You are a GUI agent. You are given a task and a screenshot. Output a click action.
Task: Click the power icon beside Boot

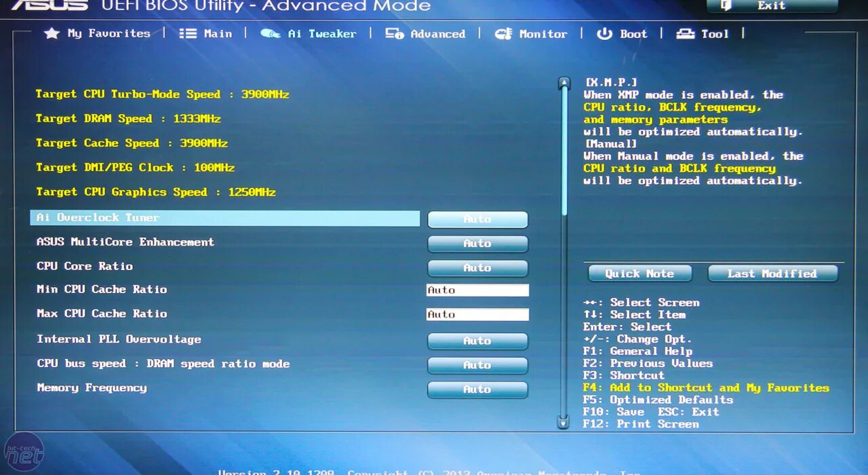pos(604,33)
